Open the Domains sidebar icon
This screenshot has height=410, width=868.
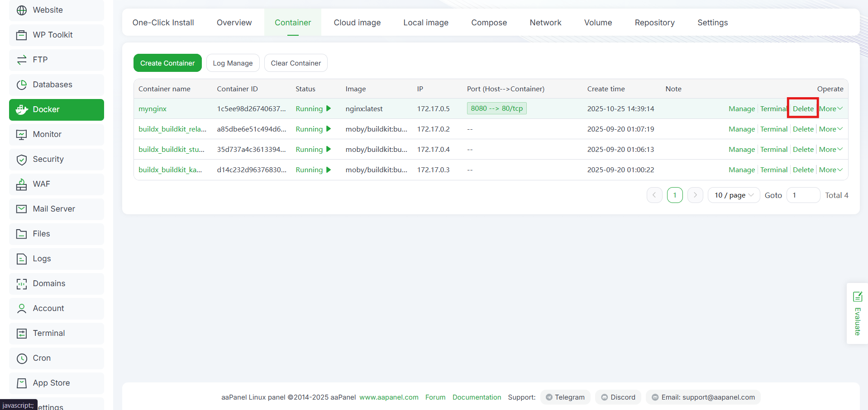(22, 283)
